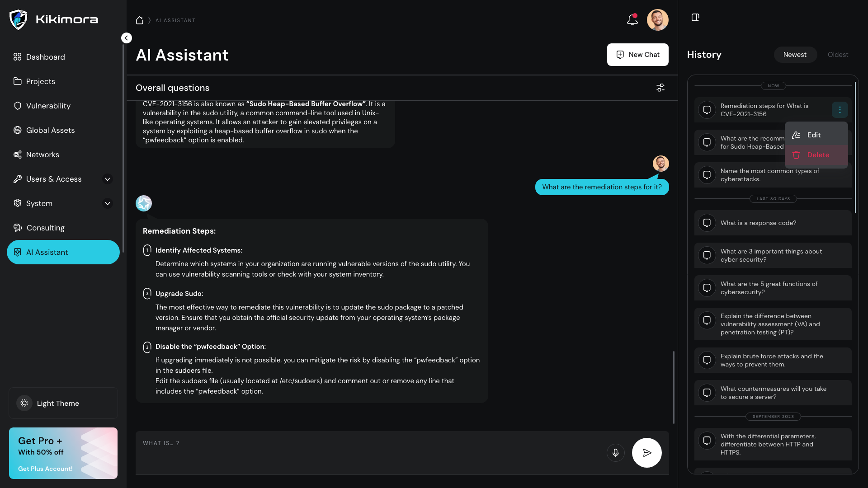Focus the 'What is...?' message input
The width and height of the screenshot is (868, 488).
click(368, 452)
